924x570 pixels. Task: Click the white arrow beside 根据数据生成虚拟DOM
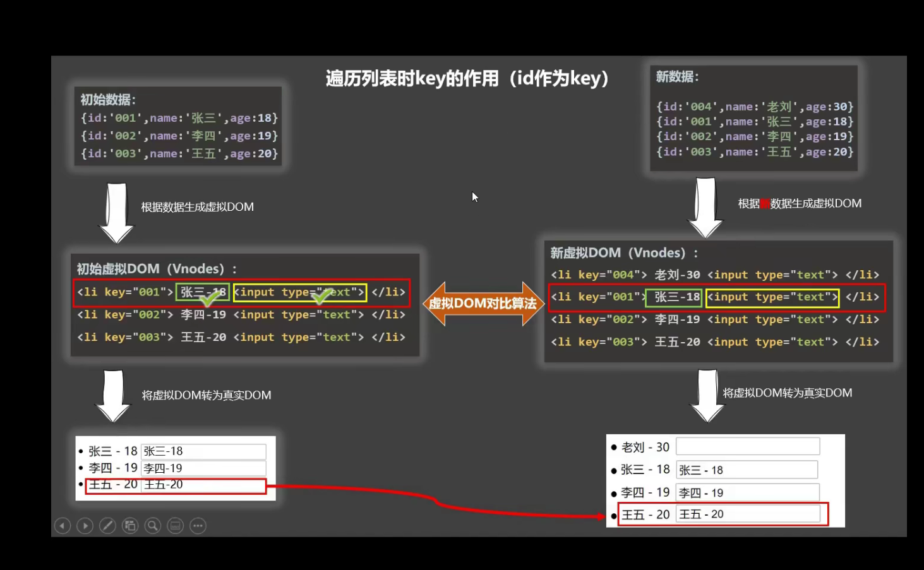tap(117, 212)
